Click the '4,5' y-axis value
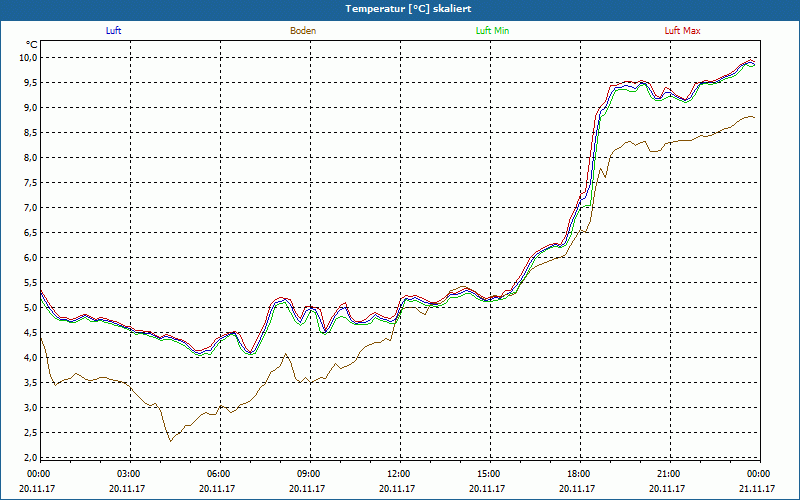 [31, 333]
